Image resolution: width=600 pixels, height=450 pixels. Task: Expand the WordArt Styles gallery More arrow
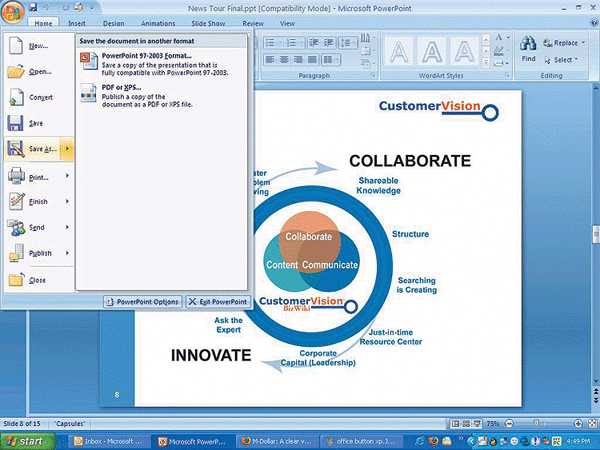click(x=486, y=62)
